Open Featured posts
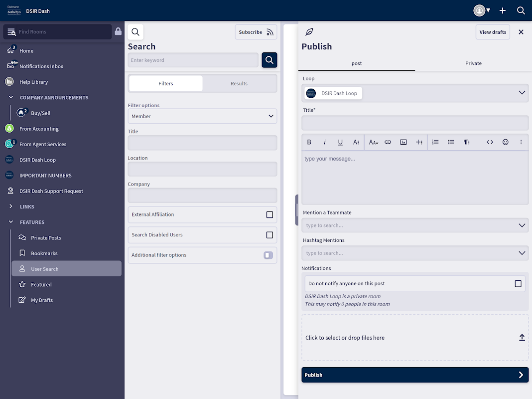The width and height of the screenshot is (532, 399). pyautogui.click(x=41, y=285)
